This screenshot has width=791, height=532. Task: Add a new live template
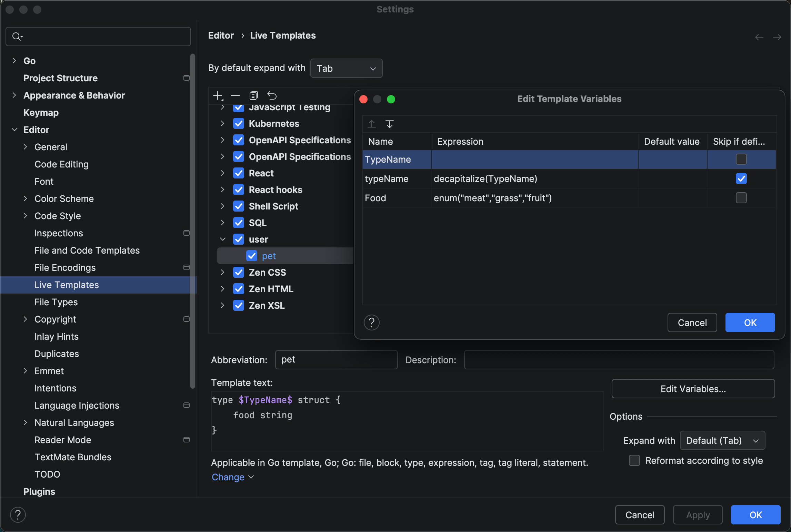tap(218, 95)
